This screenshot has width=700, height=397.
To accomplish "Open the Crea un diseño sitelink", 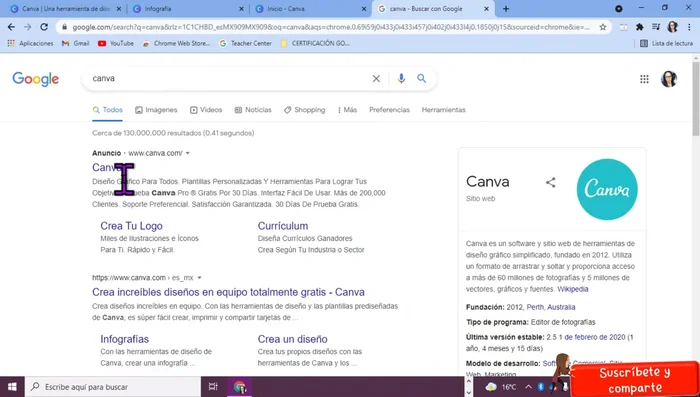I will click(292, 339).
